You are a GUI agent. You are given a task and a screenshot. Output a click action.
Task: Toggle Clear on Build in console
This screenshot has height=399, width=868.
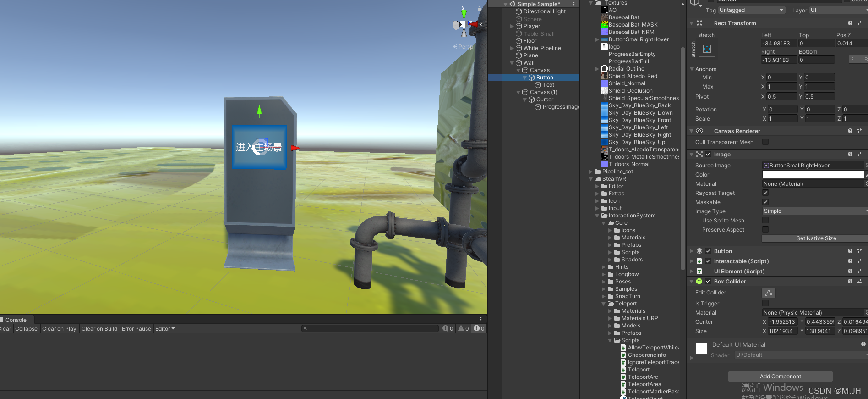point(99,328)
